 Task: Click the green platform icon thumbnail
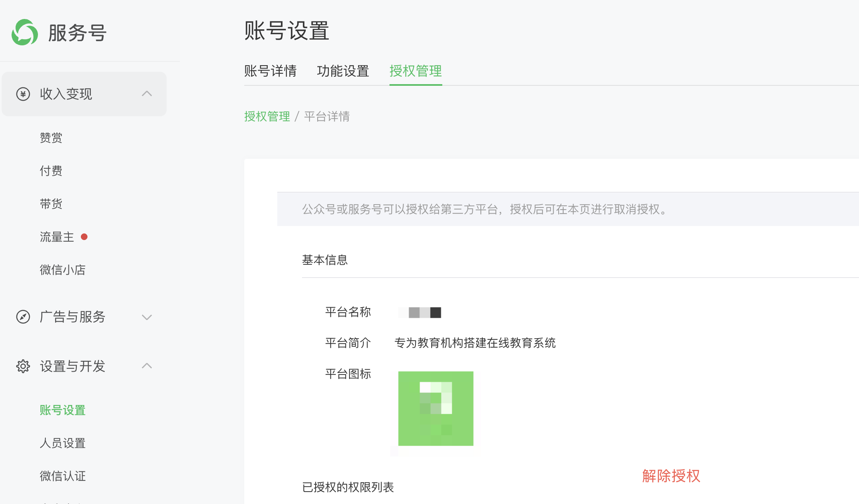(x=436, y=408)
